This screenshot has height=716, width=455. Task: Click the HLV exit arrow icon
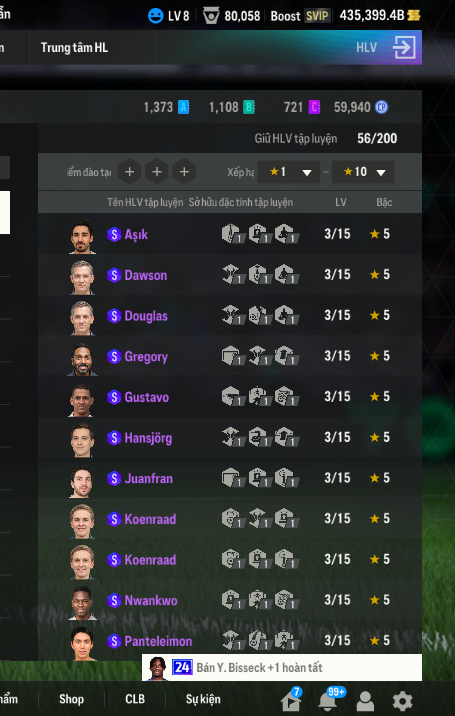point(404,47)
